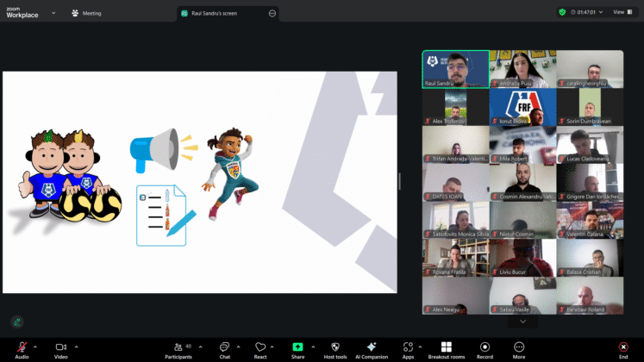
Task: Expand video options arrow next to Video
Action: pyautogui.click(x=76, y=346)
